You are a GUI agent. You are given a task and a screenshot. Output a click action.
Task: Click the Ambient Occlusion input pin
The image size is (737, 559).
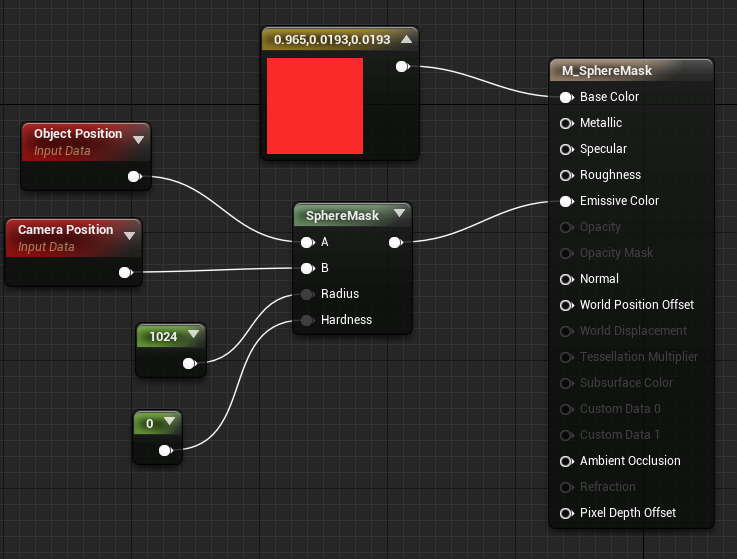point(566,461)
